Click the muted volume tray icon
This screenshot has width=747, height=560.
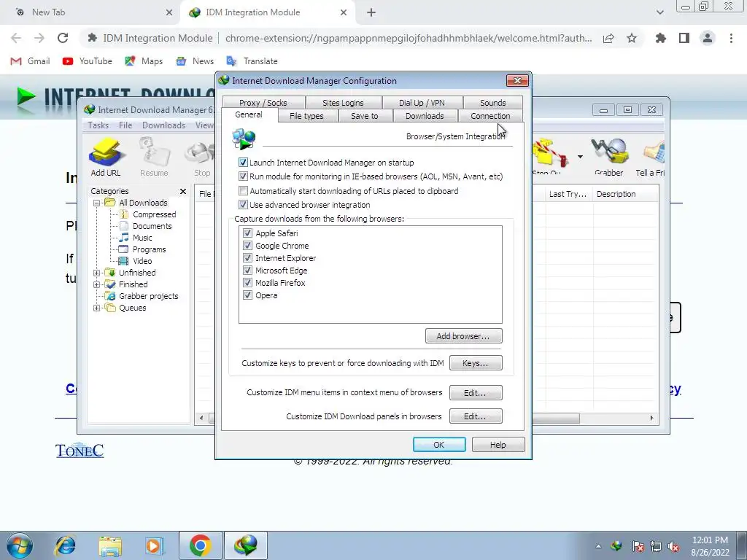click(x=673, y=547)
